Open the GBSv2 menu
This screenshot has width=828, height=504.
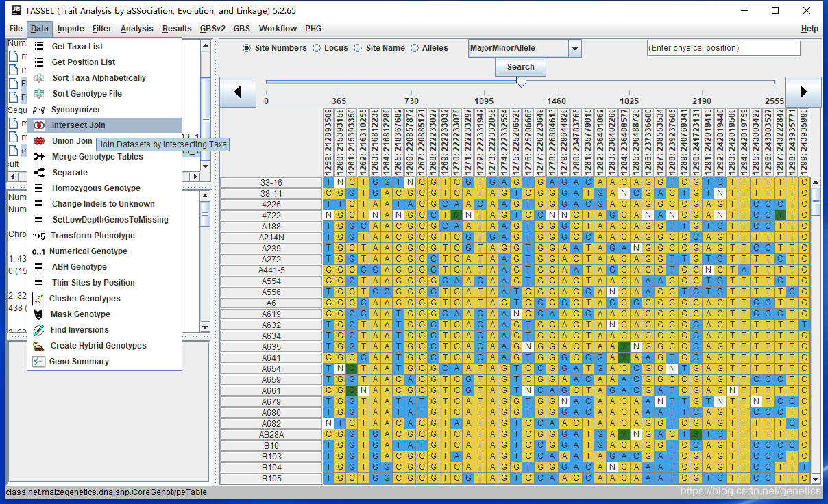pyautogui.click(x=212, y=29)
